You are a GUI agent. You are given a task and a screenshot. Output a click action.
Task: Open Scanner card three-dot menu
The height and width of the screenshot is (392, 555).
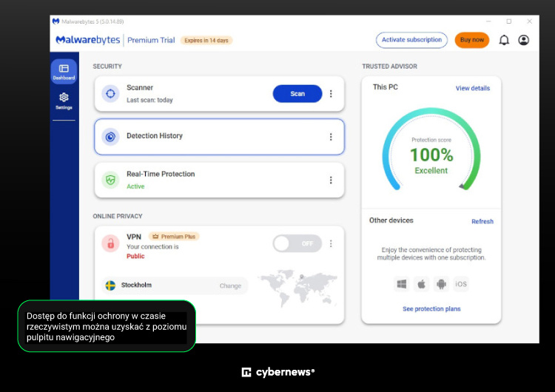click(331, 94)
